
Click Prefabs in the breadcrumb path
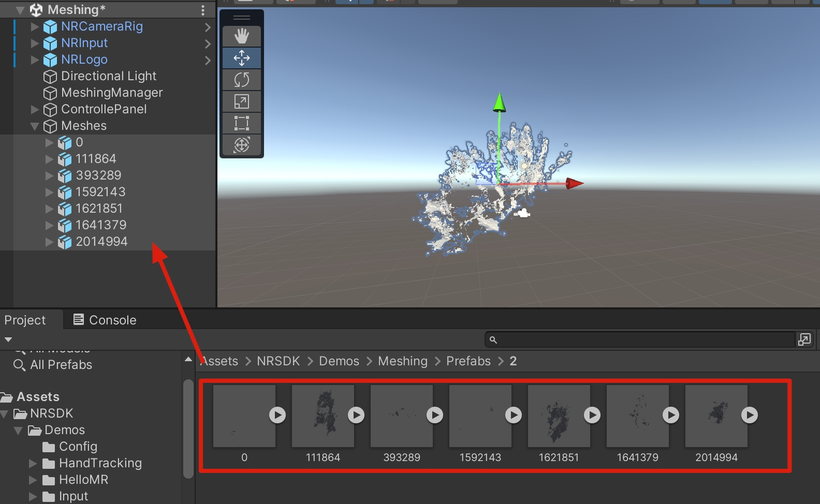tap(468, 361)
